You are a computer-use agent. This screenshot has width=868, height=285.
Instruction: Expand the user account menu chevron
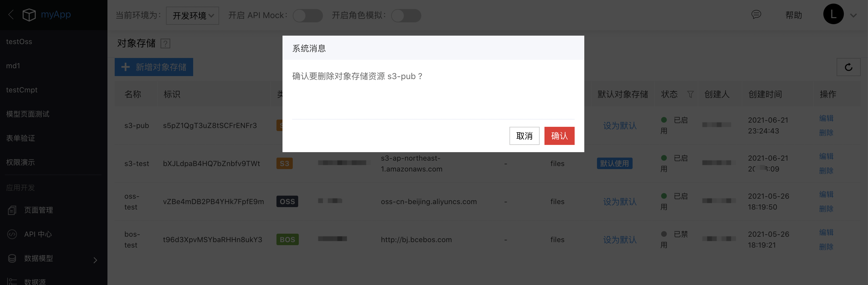tap(854, 15)
